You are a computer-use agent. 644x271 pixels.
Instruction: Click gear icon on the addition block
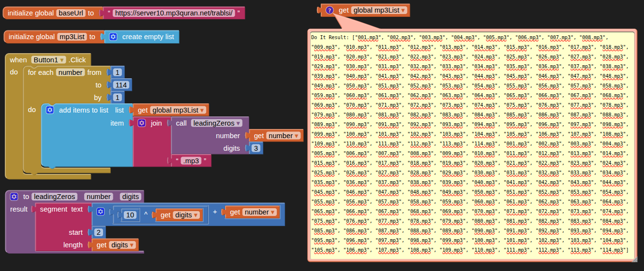(x=101, y=212)
